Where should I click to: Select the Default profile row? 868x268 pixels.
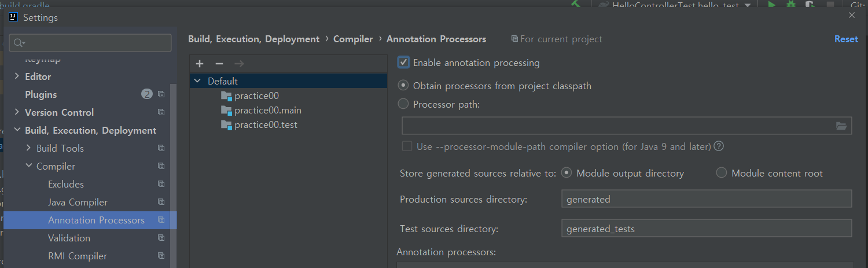click(x=288, y=81)
